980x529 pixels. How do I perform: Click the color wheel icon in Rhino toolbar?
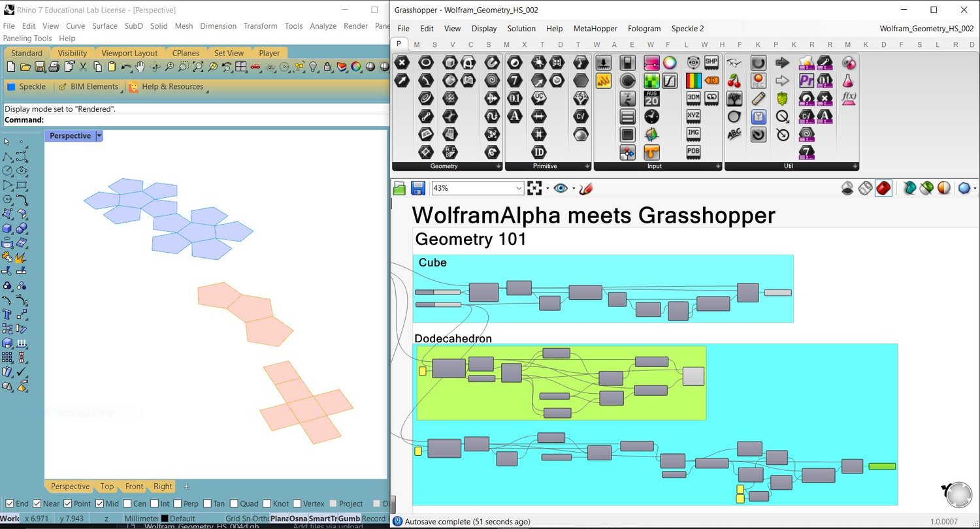point(355,67)
